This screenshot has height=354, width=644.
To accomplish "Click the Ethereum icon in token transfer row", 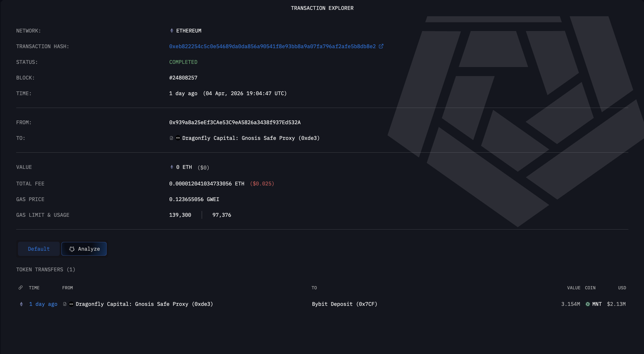I will coord(21,304).
